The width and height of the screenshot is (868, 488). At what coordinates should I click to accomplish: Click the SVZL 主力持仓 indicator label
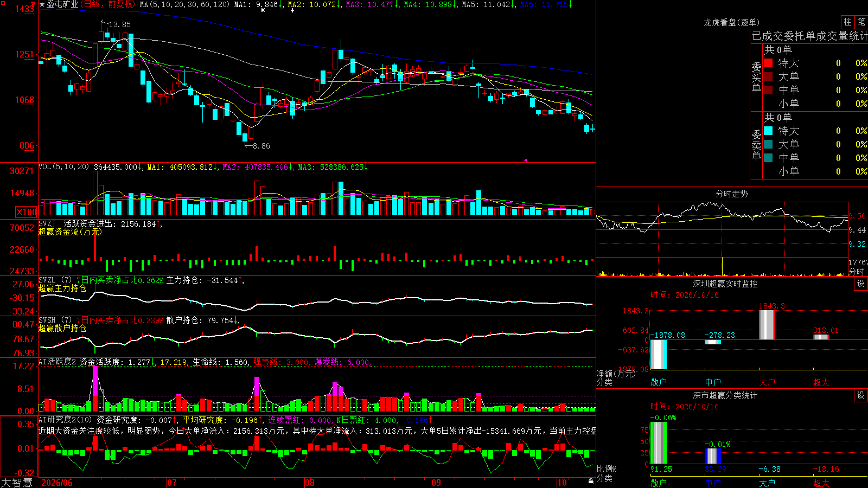click(x=56, y=280)
